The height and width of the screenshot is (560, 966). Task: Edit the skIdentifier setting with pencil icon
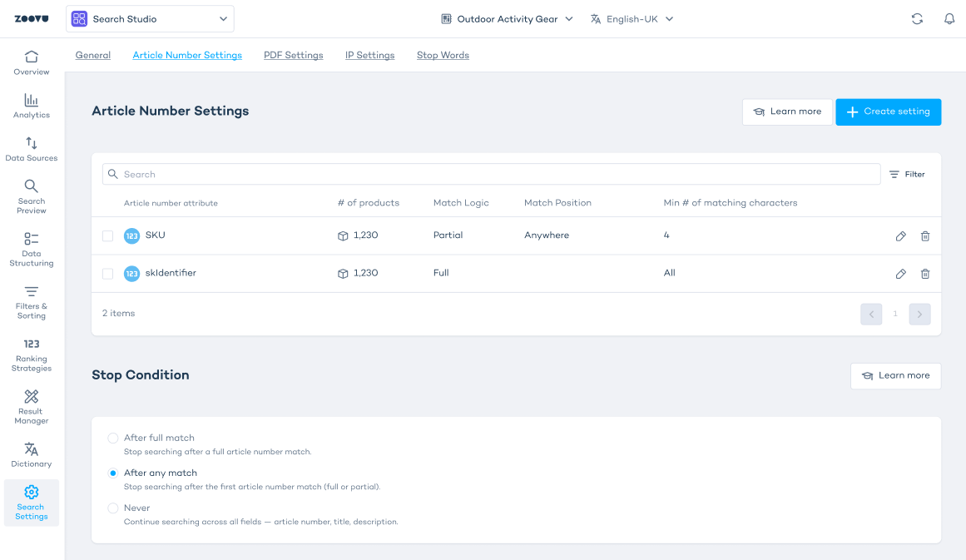(x=901, y=274)
